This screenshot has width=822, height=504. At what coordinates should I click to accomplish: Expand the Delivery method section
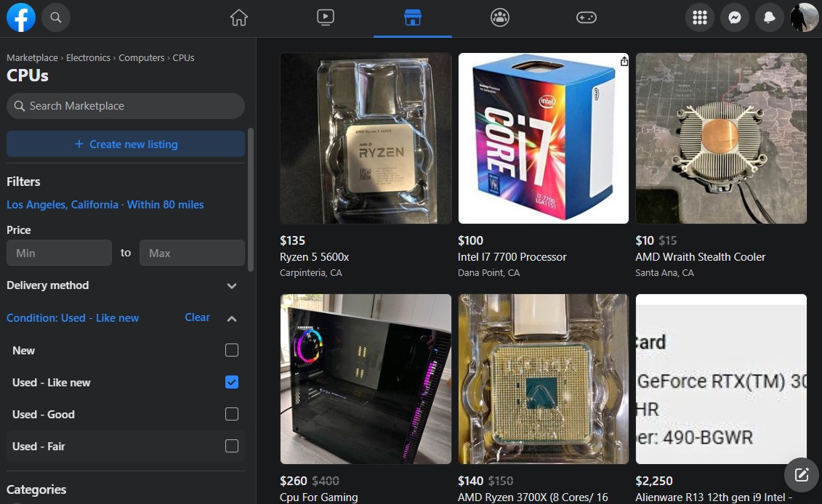(x=231, y=285)
